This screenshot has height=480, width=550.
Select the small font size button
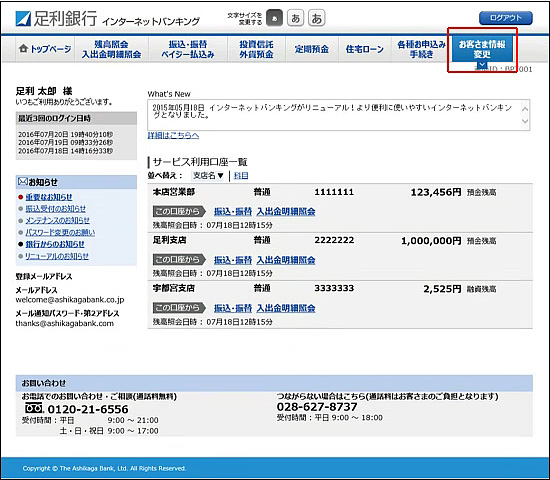click(x=274, y=18)
